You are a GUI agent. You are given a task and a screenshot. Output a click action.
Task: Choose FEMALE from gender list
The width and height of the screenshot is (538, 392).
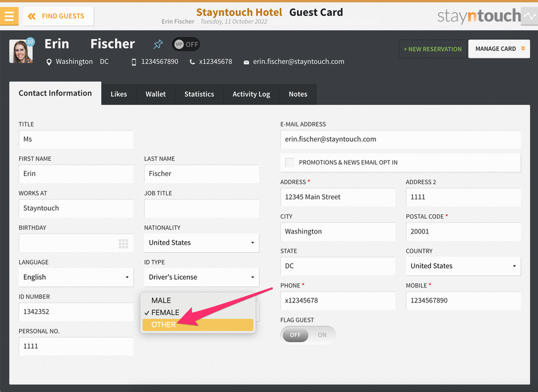click(198, 312)
